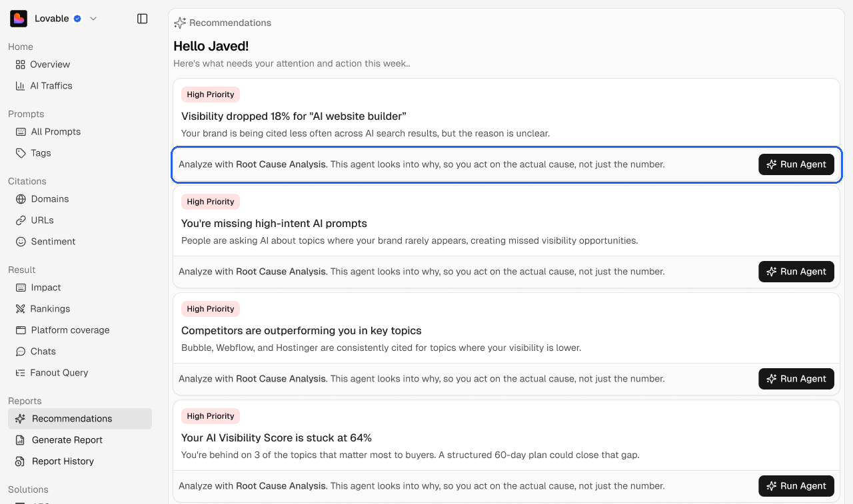Click the Report History icon
The image size is (853, 504).
20,461
